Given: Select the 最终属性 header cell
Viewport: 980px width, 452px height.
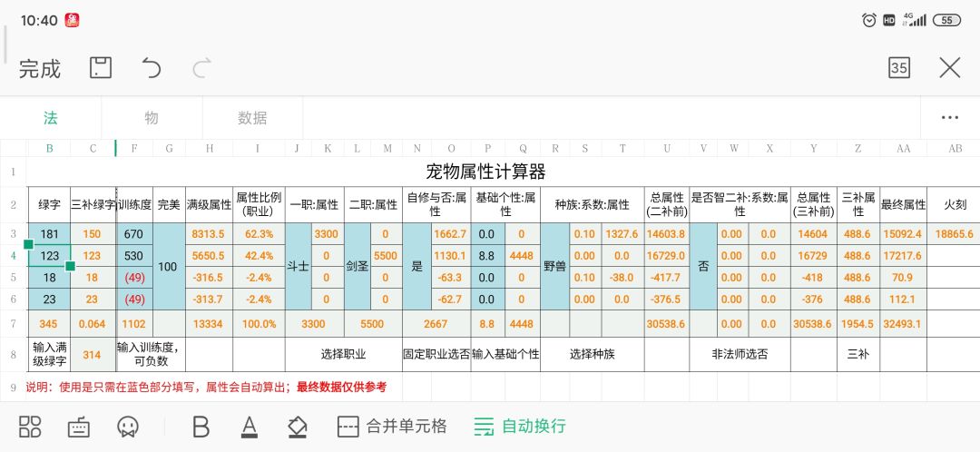Looking at the screenshot, I should pyautogui.click(x=903, y=204).
